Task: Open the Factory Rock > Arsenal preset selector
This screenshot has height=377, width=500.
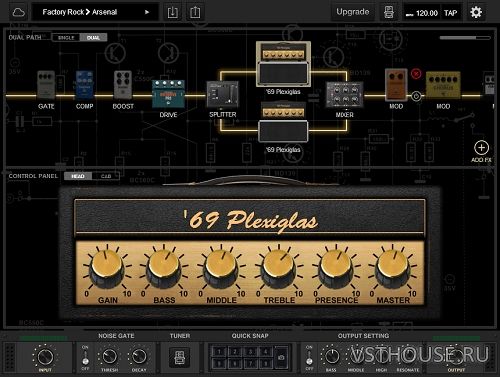Action: [x=95, y=12]
